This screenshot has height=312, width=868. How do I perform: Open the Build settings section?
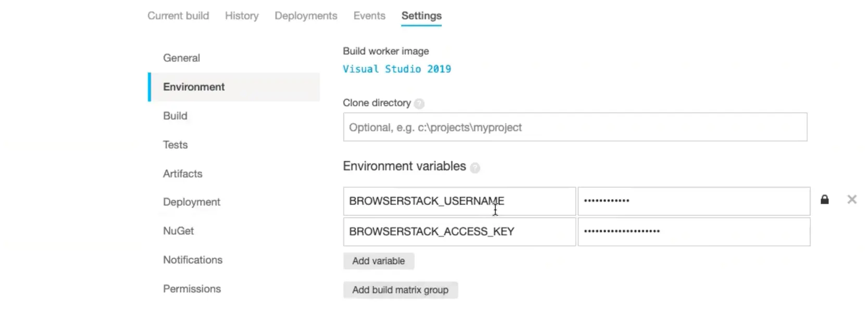pos(175,116)
